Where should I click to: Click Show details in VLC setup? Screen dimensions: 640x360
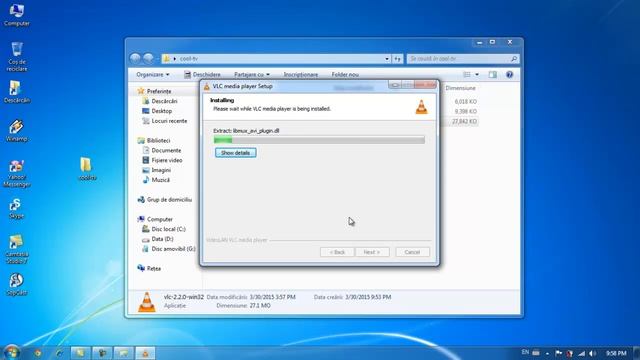tap(236, 153)
